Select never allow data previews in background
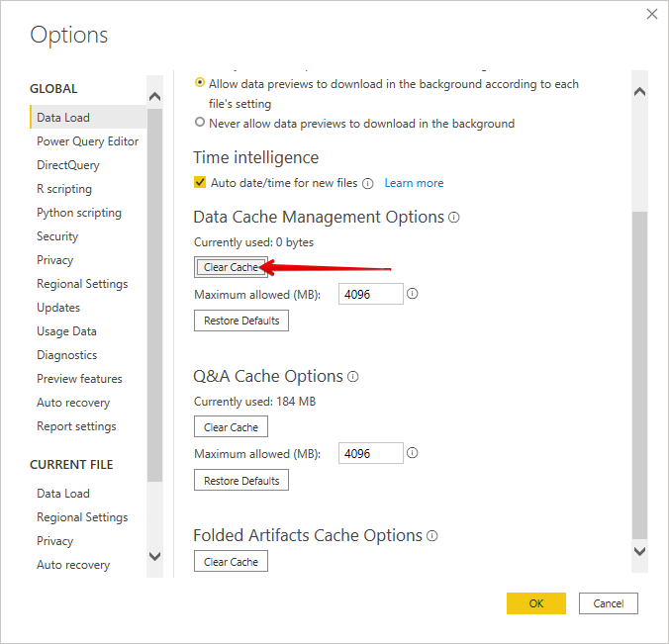This screenshot has width=669, height=644. tap(199, 122)
